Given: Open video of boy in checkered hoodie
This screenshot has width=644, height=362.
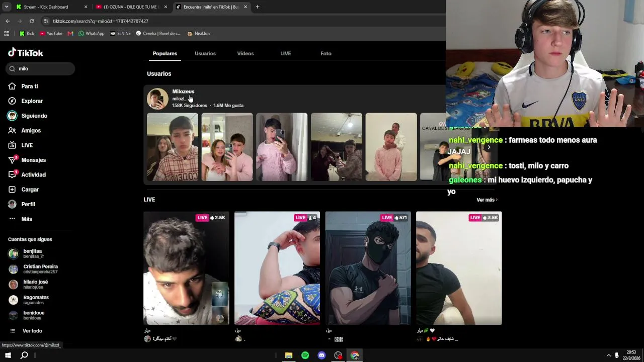Looking at the screenshot, I should [x=173, y=147].
